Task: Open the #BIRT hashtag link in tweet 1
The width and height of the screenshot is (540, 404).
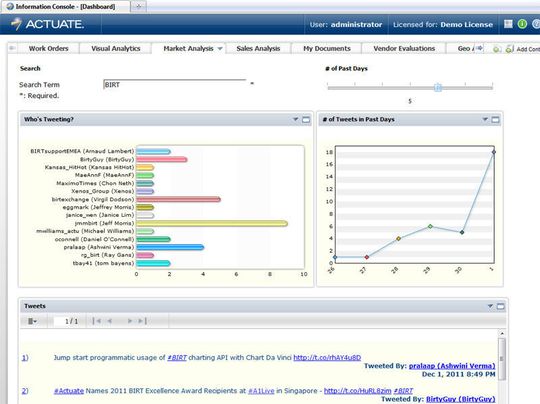Action: point(177,358)
